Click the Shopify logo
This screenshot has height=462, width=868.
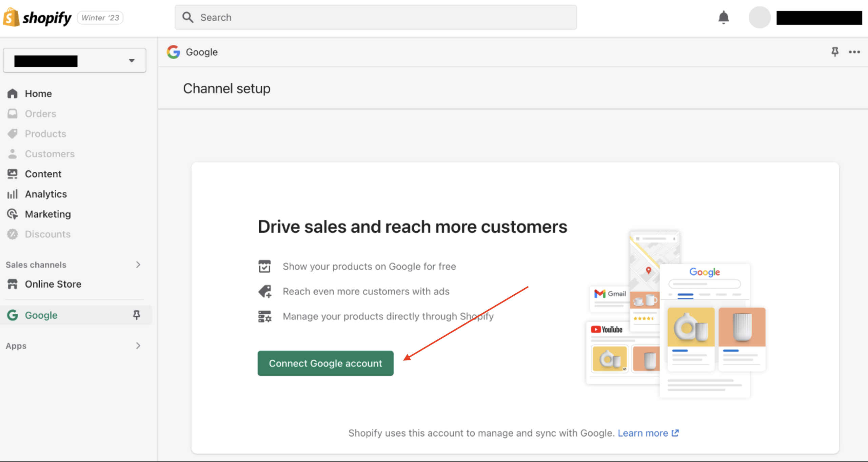point(37,17)
